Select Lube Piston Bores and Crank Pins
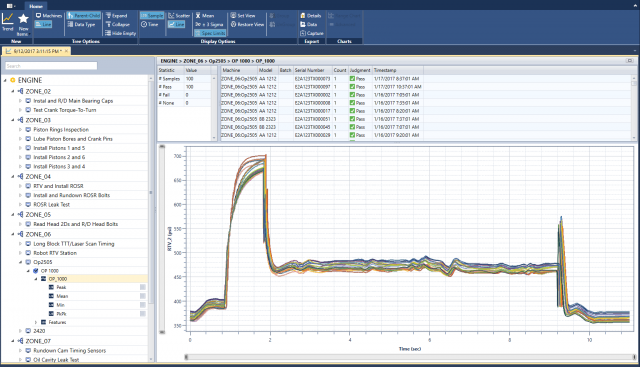This screenshot has width=640, height=367. pos(73,139)
